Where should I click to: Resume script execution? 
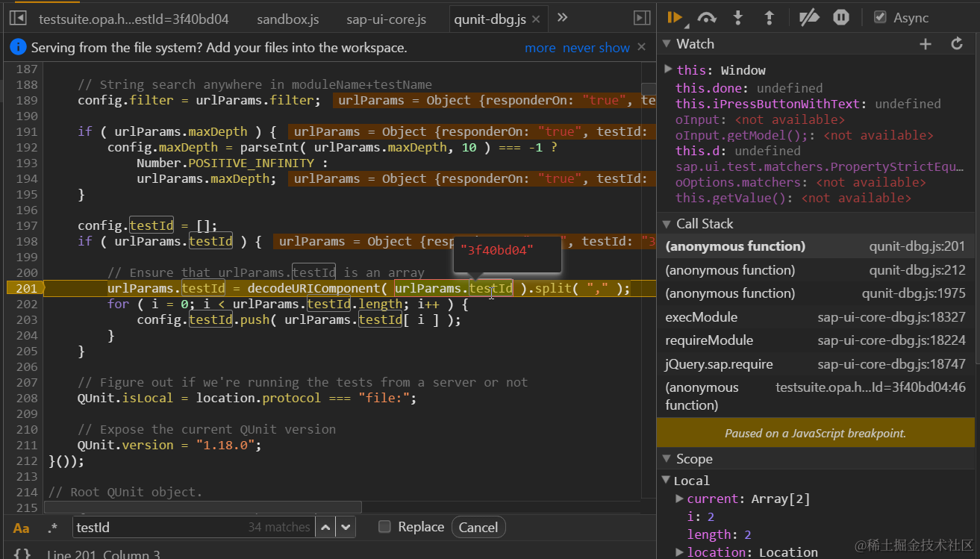tap(675, 17)
